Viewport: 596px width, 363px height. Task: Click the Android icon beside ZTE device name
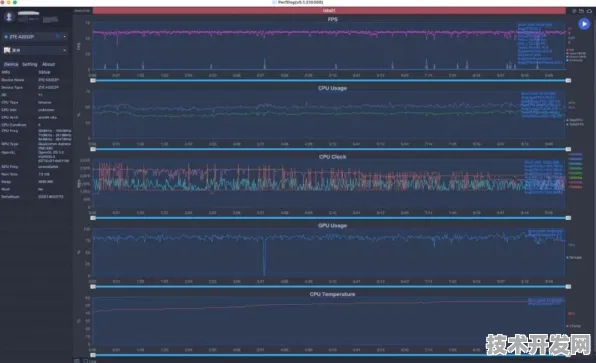[x=6, y=37]
